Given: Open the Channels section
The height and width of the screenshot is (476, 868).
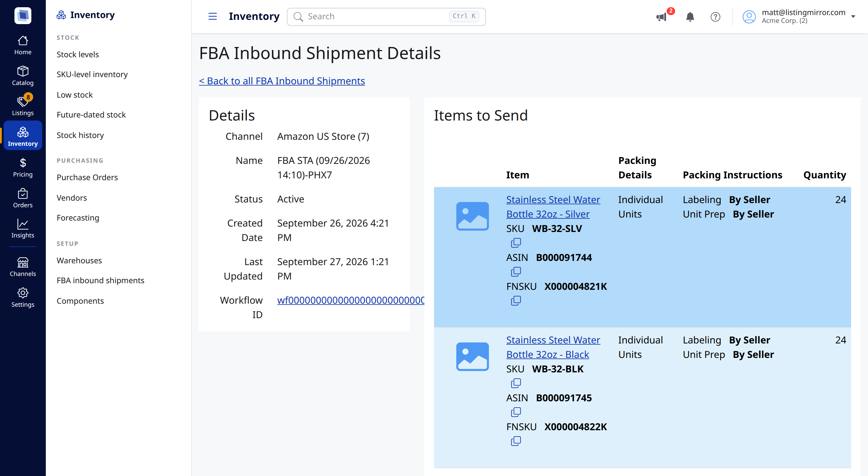Looking at the screenshot, I should coord(23,267).
